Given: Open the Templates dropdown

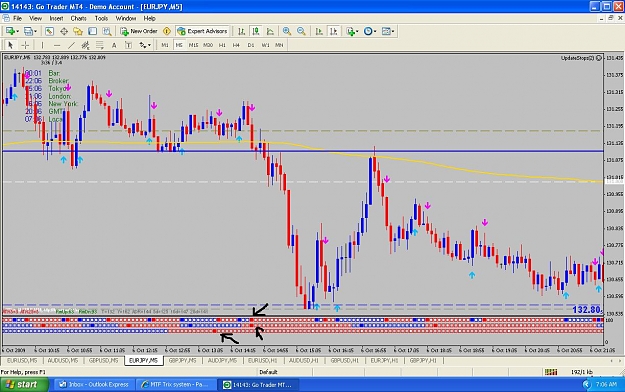Looking at the screenshot, I should tap(393, 31).
